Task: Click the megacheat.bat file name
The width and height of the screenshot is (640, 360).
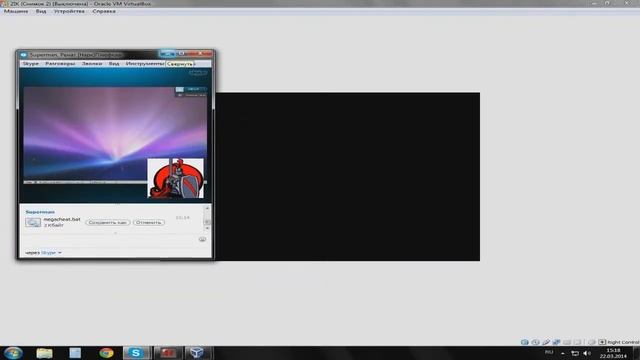Action: (x=62, y=219)
